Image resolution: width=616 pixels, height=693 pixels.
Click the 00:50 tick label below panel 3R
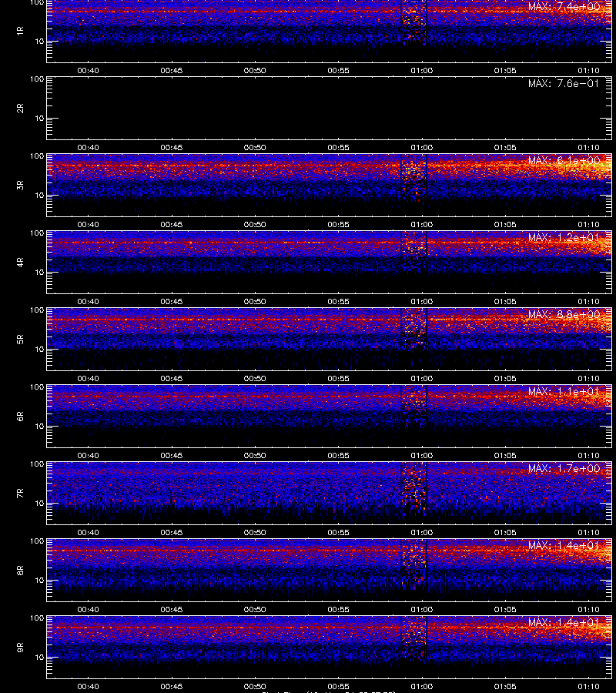pyautogui.click(x=255, y=225)
